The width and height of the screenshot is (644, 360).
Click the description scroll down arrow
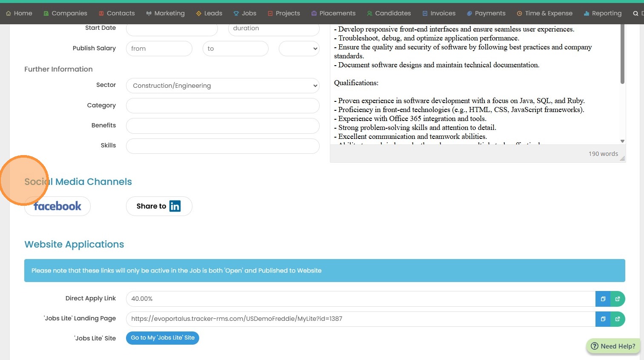click(x=622, y=141)
